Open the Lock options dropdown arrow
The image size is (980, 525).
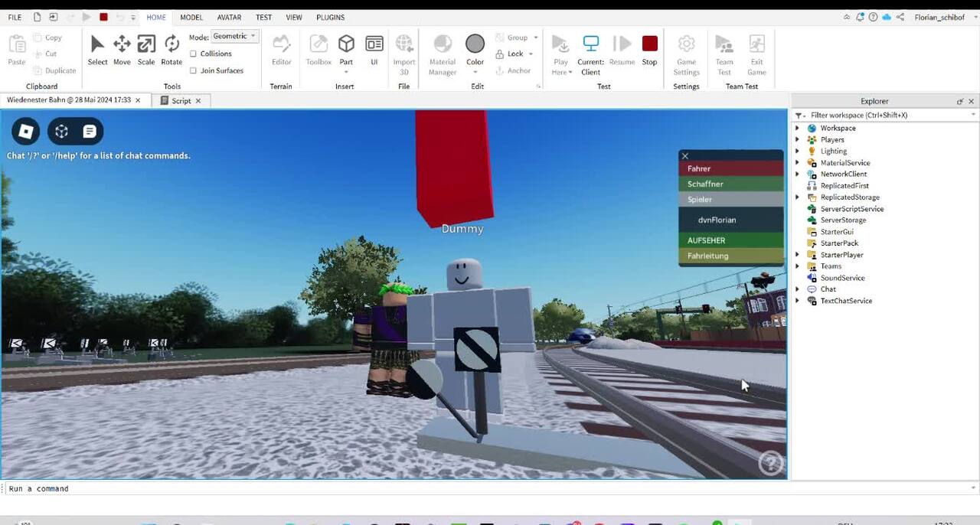531,54
